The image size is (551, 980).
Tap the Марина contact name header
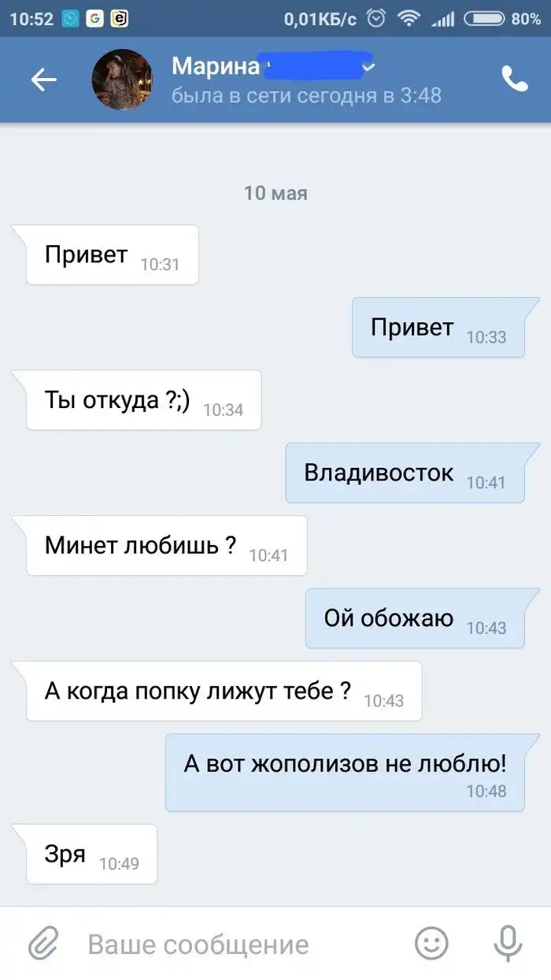pyautogui.click(x=216, y=67)
